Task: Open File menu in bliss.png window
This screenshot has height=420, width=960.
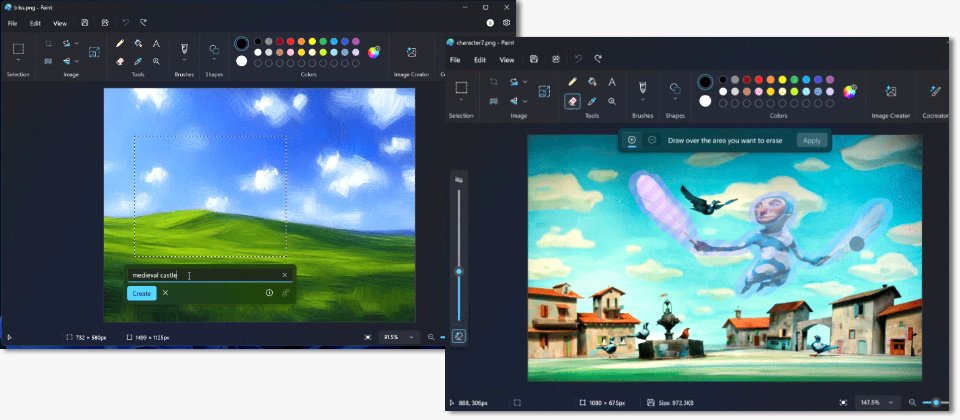Action: click(x=12, y=23)
